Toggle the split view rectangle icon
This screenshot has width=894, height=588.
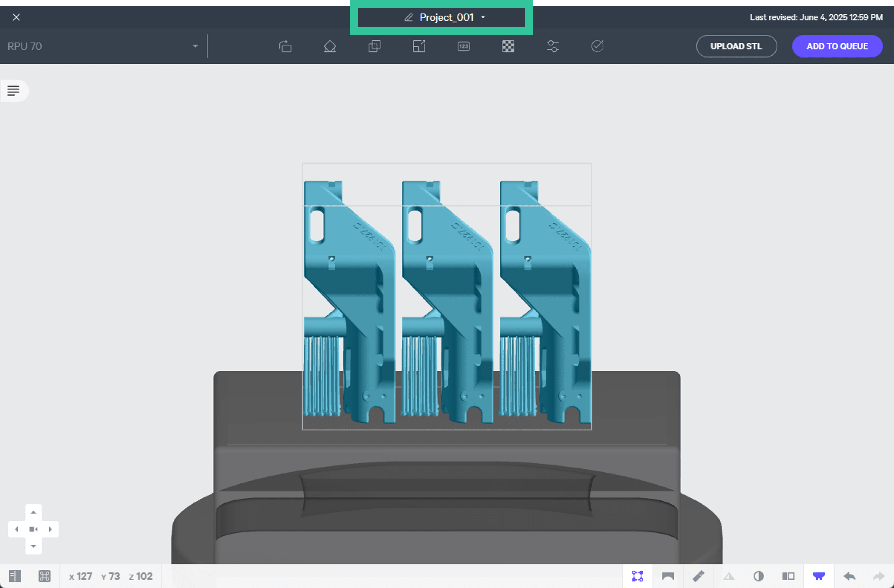coord(789,576)
